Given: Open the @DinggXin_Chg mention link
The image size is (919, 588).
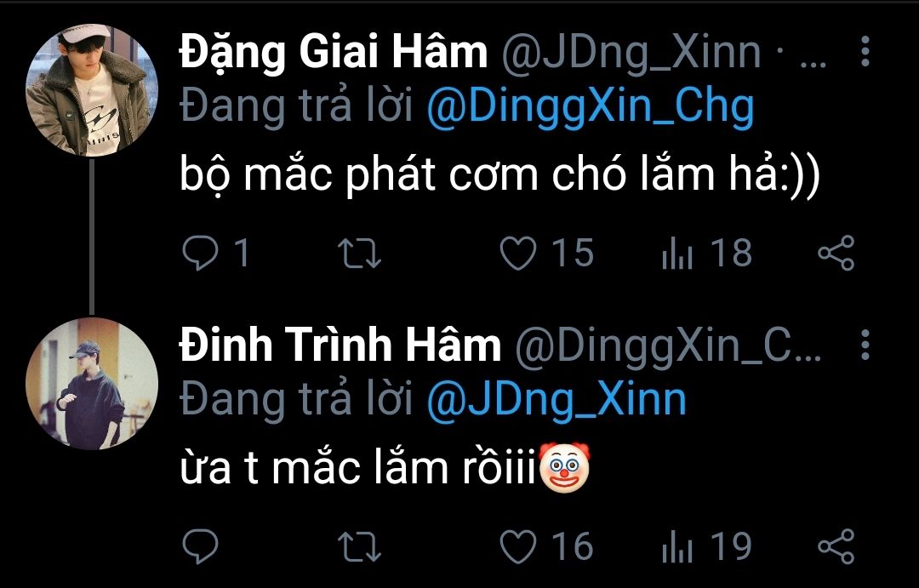Looking at the screenshot, I should point(589,108).
